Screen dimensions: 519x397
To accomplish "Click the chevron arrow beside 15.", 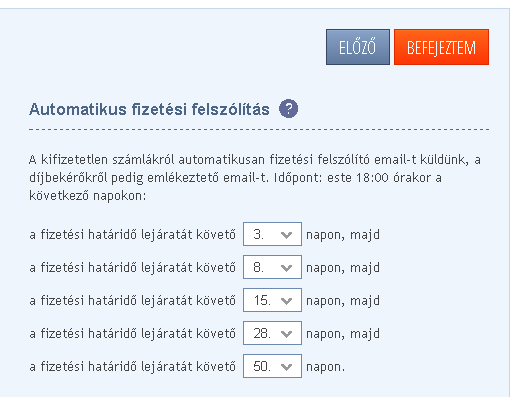I will [286, 301].
